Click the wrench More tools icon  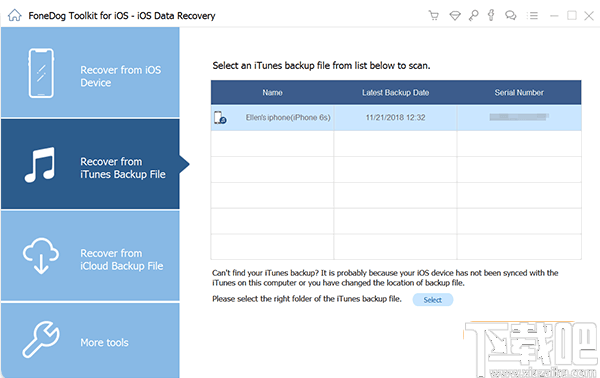point(41,339)
